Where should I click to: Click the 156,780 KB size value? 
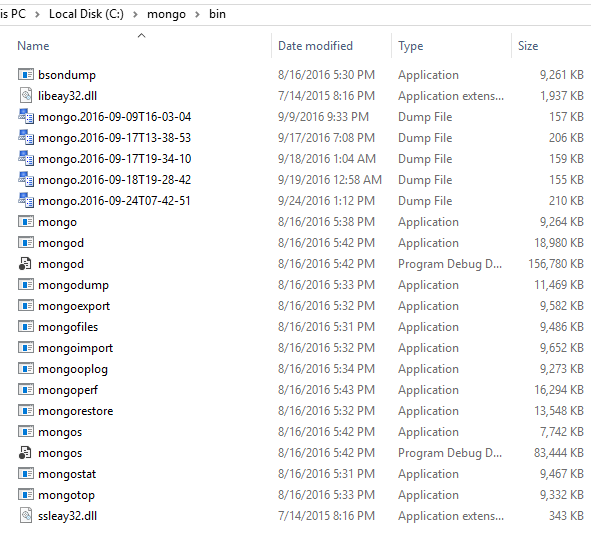pos(556,264)
